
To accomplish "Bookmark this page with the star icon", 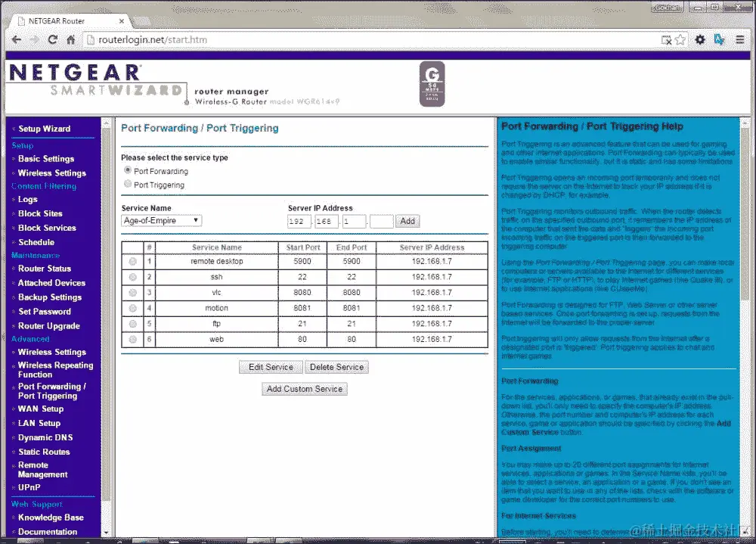I will click(680, 39).
